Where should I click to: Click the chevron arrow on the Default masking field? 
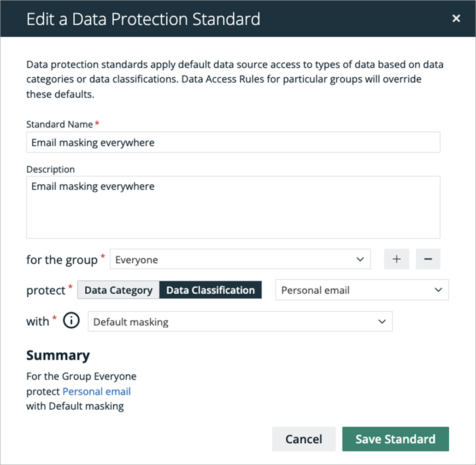click(382, 321)
